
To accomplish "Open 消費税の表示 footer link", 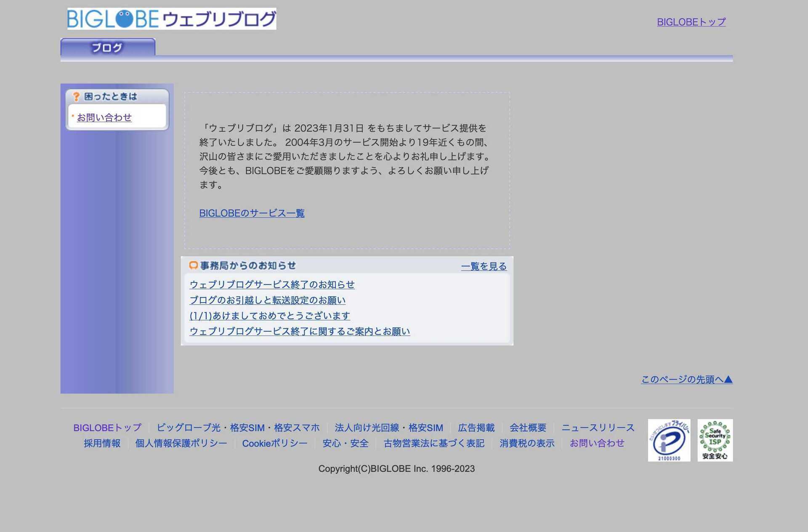I will (x=527, y=444).
